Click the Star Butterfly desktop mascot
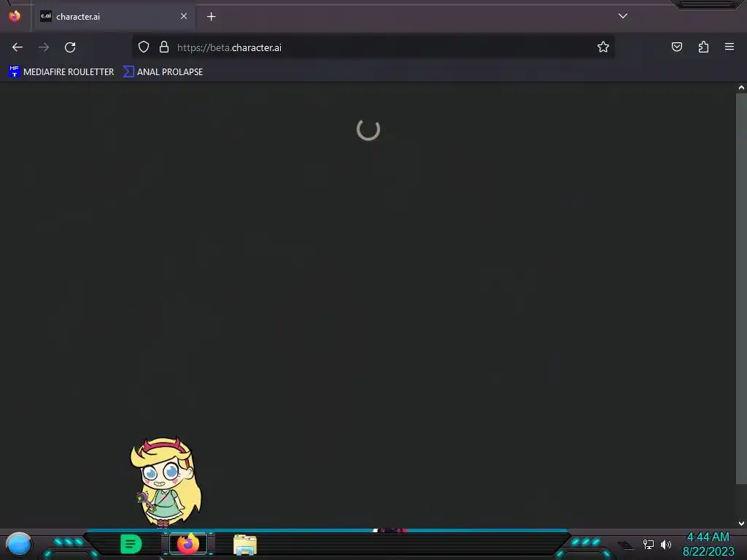Image resolution: width=747 pixels, height=560 pixels. point(166,482)
